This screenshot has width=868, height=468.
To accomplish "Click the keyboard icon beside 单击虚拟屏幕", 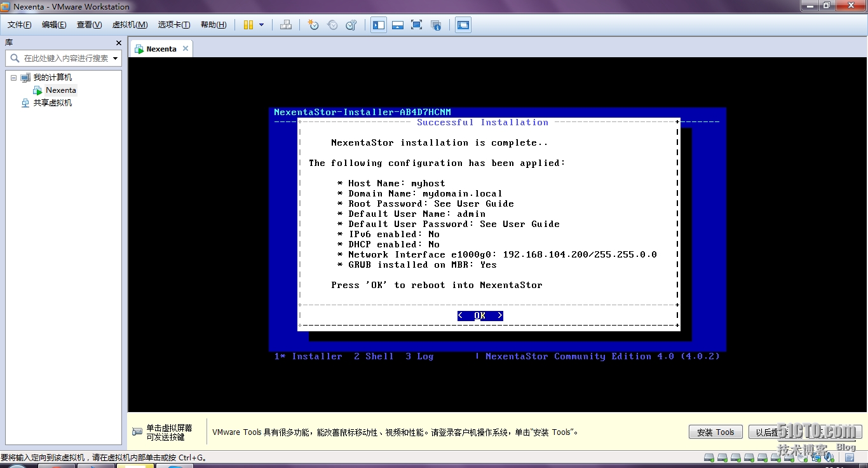I will click(137, 432).
